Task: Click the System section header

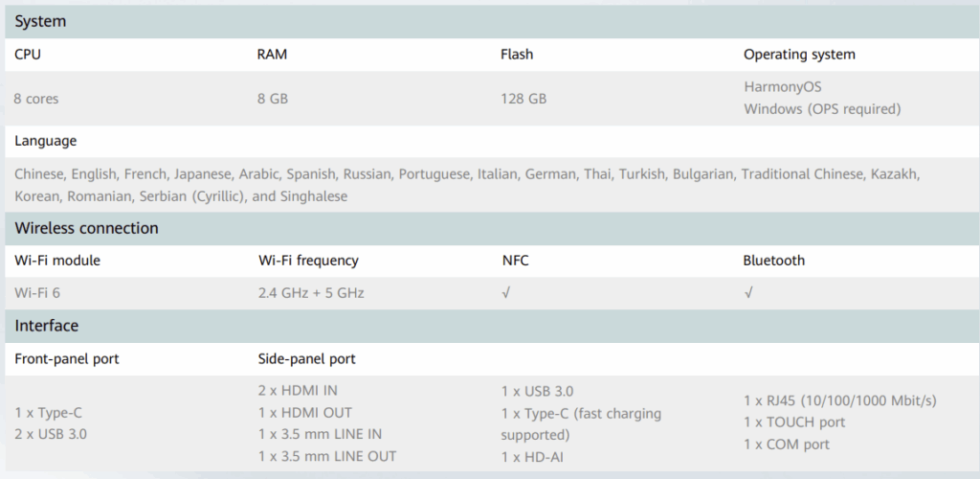Action: coord(40,21)
